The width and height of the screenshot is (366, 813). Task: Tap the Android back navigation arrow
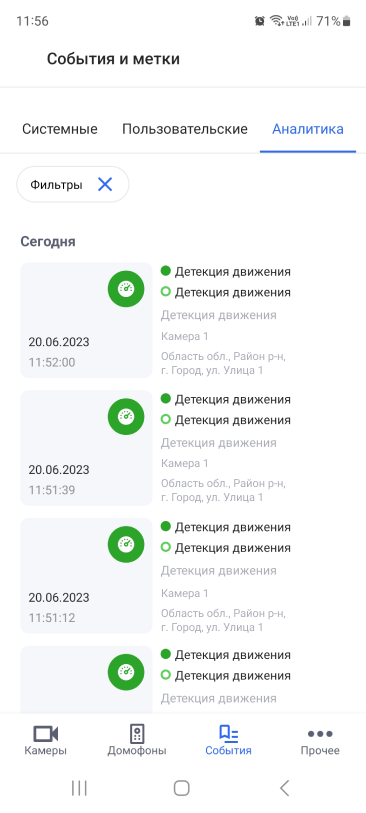[284, 788]
